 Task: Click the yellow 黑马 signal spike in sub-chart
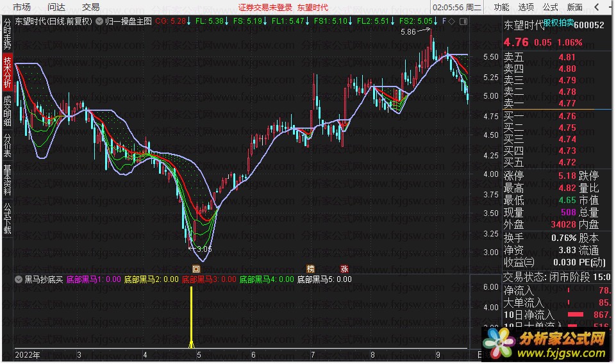coord(191,317)
